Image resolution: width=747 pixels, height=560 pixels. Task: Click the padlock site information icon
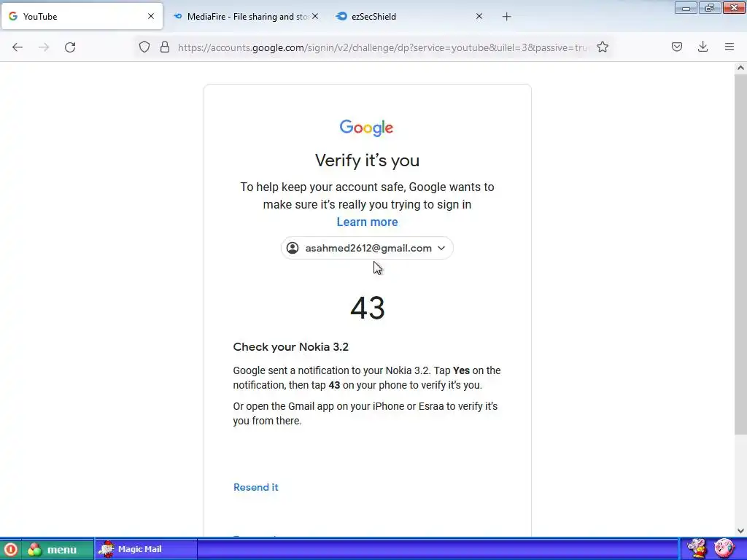pyautogui.click(x=165, y=47)
